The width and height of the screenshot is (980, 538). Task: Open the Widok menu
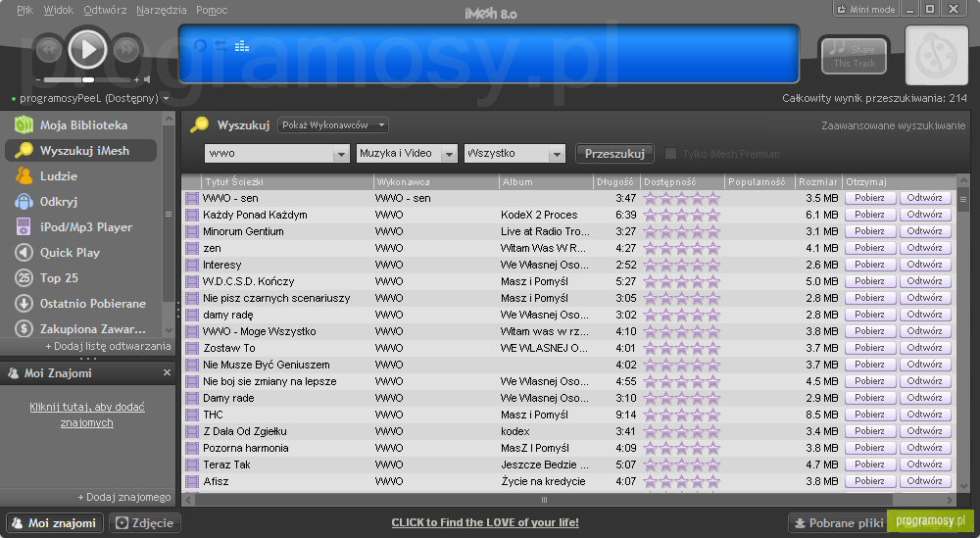[x=58, y=10]
